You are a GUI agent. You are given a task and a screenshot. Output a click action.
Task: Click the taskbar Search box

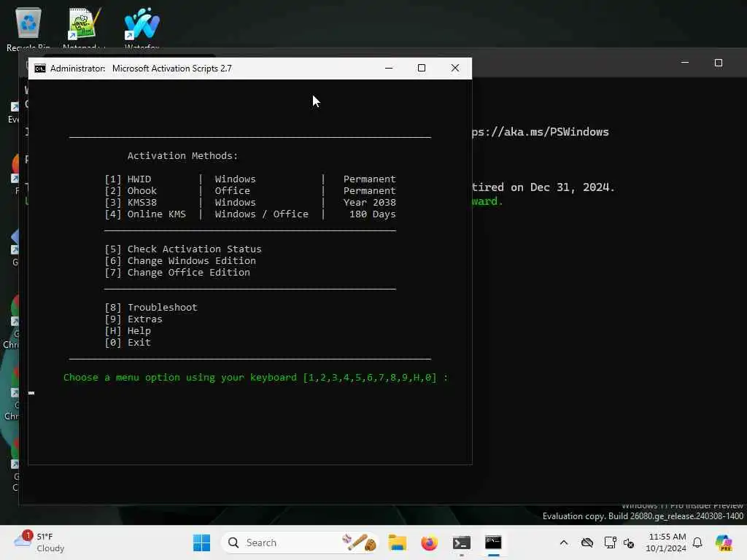point(300,542)
